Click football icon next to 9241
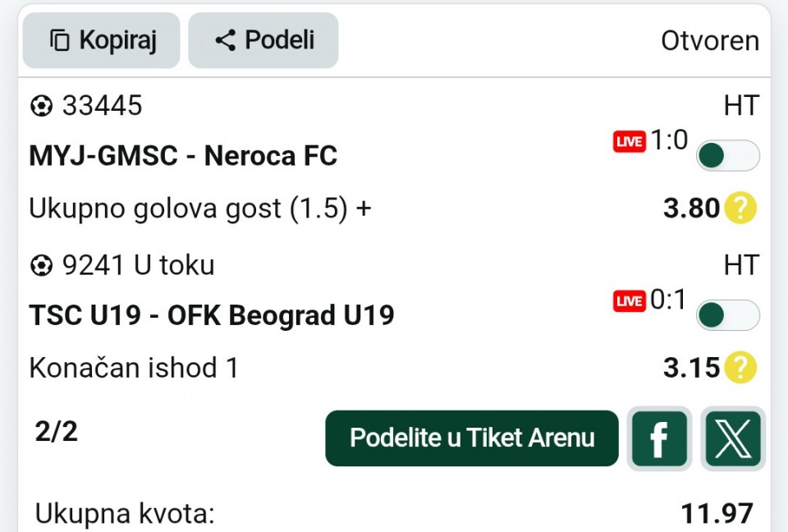 41,265
